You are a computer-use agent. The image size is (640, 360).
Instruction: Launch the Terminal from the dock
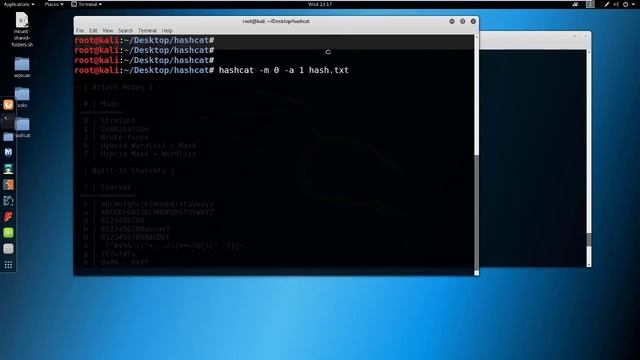click(8, 121)
